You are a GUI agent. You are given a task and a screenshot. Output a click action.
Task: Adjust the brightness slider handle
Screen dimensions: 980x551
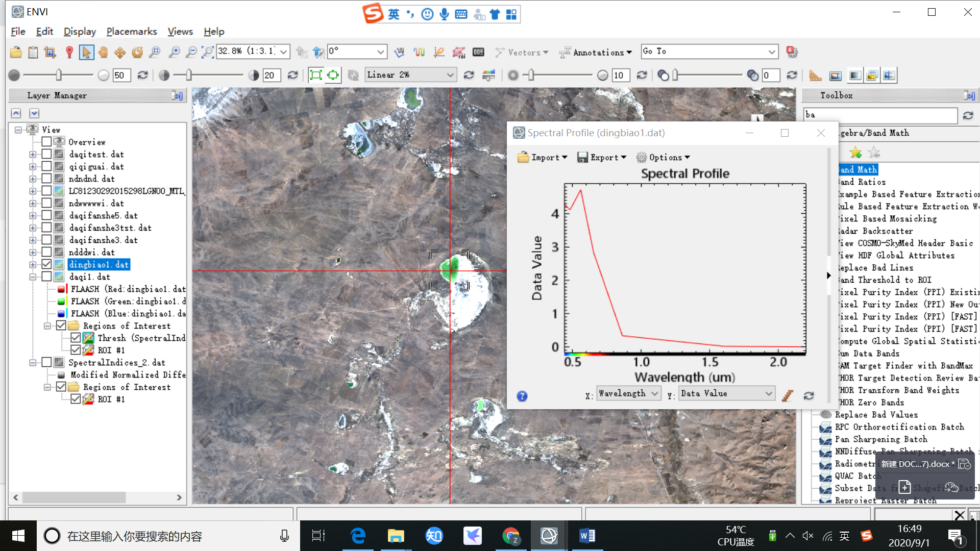click(59, 75)
